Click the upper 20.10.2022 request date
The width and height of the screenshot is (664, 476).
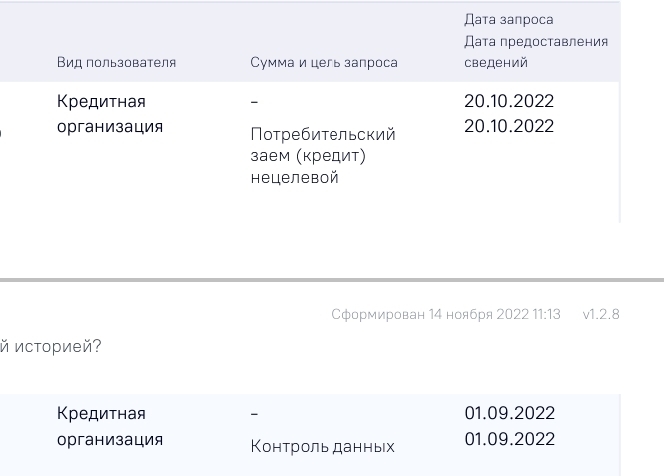click(509, 101)
